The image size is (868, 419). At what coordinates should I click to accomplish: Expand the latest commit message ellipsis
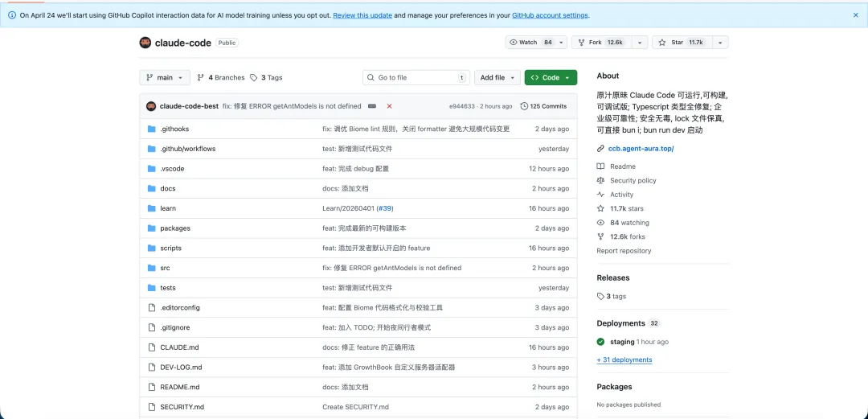coord(372,106)
